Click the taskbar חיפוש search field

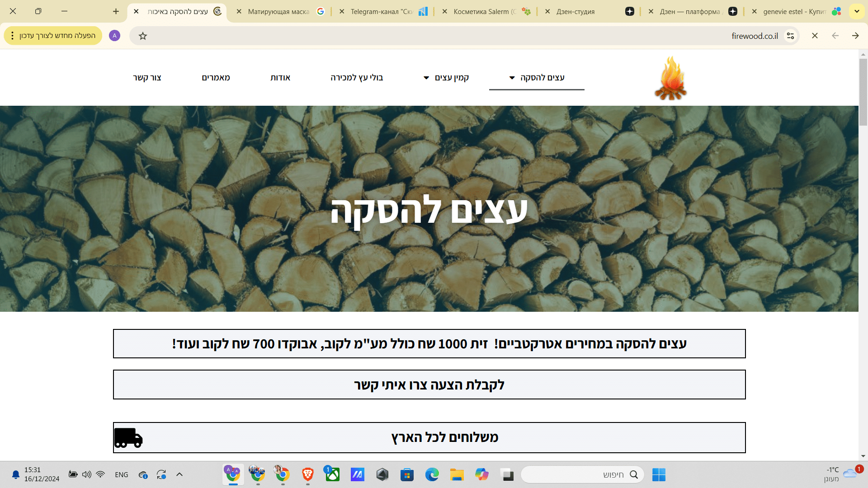click(583, 474)
